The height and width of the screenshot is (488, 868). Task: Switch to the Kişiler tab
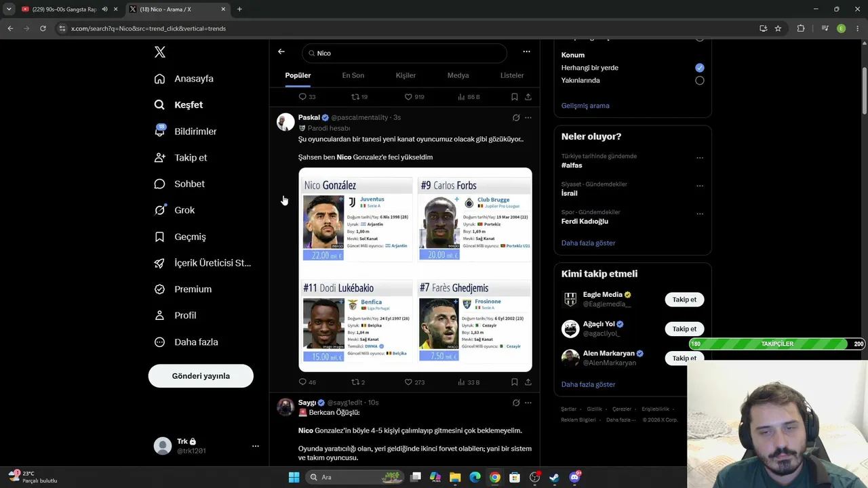pos(406,75)
